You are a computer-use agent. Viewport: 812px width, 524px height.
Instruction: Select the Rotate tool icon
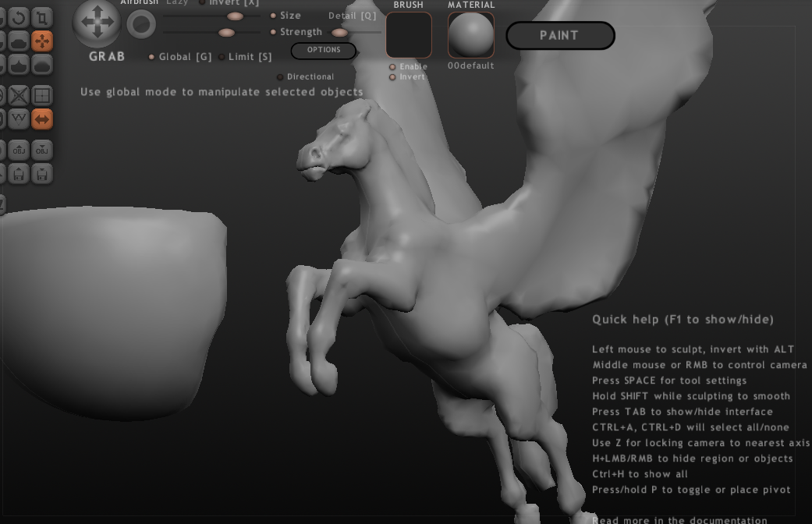click(x=19, y=18)
